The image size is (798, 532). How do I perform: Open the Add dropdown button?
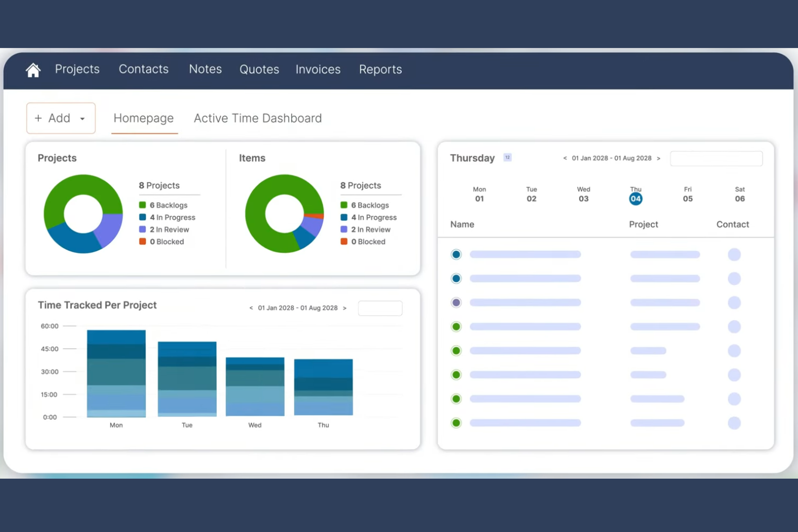[x=61, y=118]
